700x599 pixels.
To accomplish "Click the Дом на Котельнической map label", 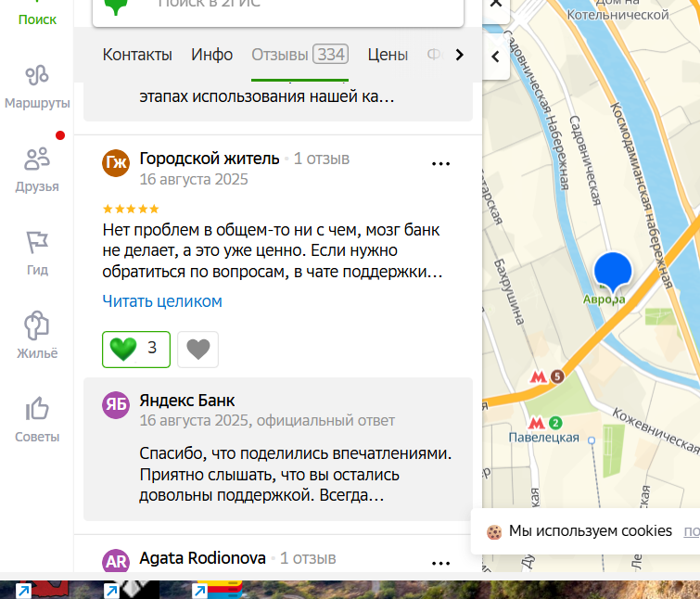I will tap(617, 10).
